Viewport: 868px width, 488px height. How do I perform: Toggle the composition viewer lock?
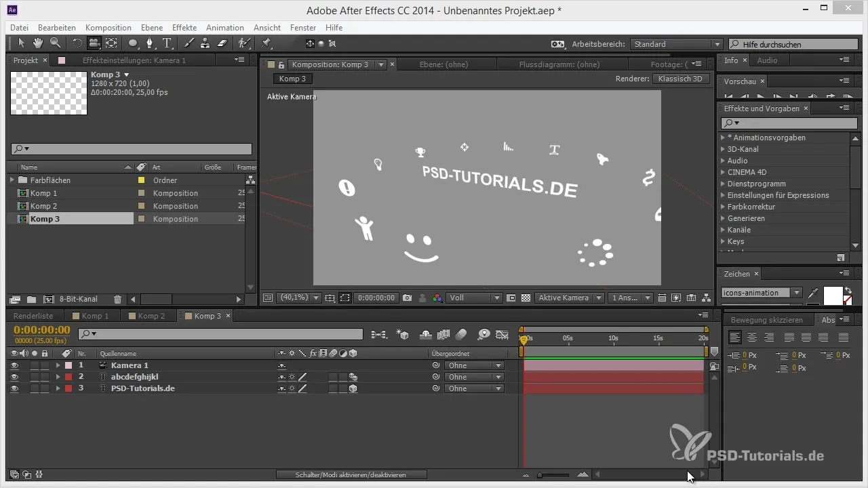(281, 64)
